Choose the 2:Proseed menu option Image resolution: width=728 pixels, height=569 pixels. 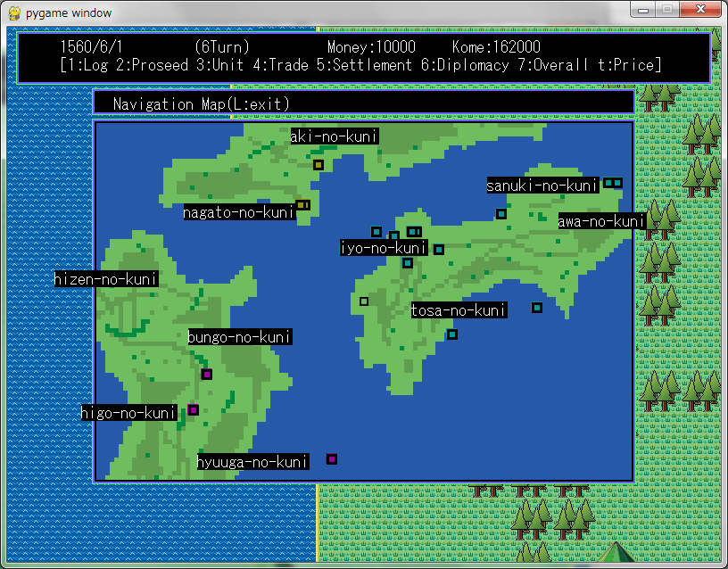[x=153, y=65]
